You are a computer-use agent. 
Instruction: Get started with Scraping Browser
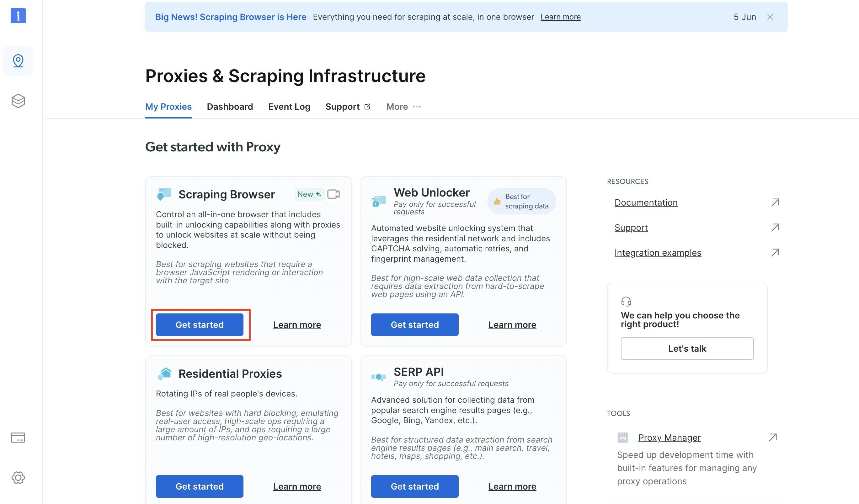click(200, 324)
